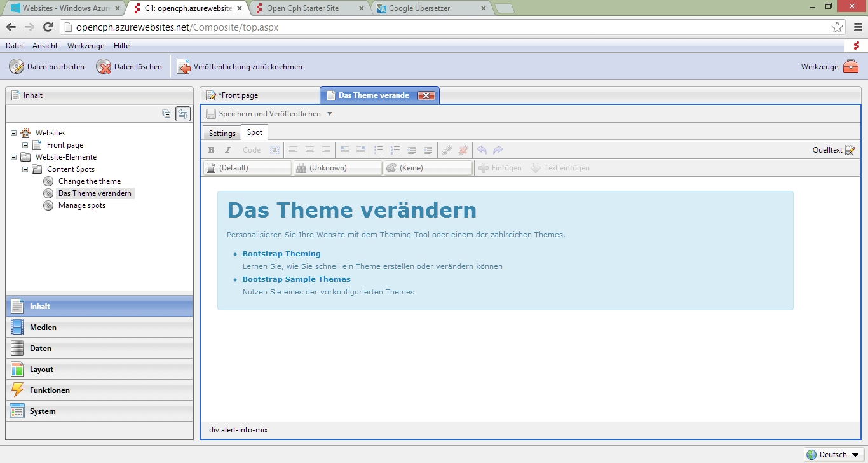The height and width of the screenshot is (463, 868).
Task: Open the Deutsch language dropdown
Action: click(833, 455)
